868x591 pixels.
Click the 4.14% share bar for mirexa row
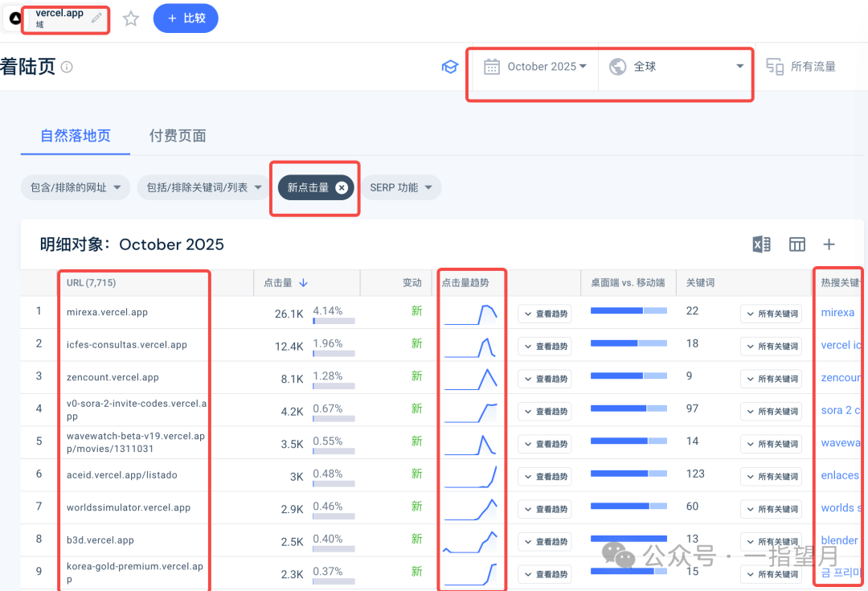334,321
